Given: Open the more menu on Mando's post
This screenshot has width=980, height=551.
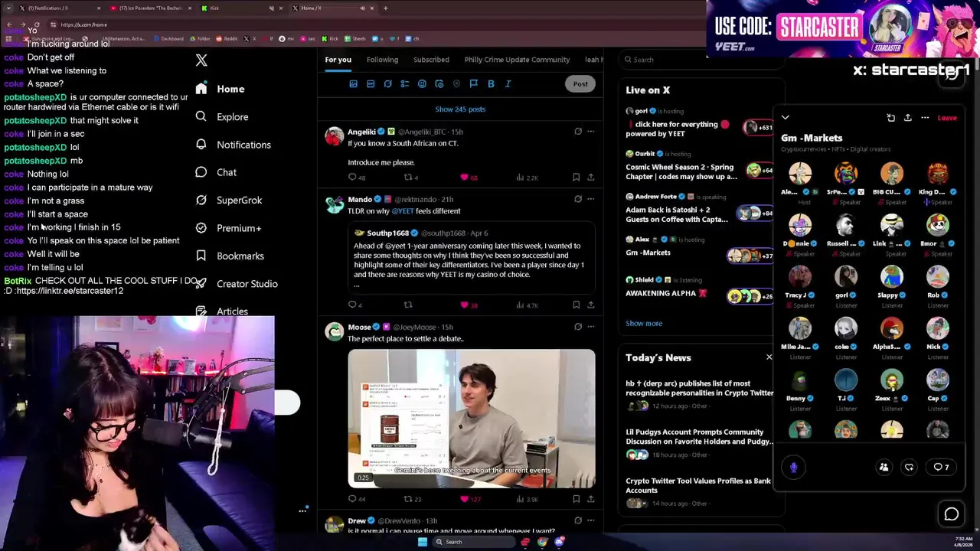Looking at the screenshot, I should coord(590,199).
